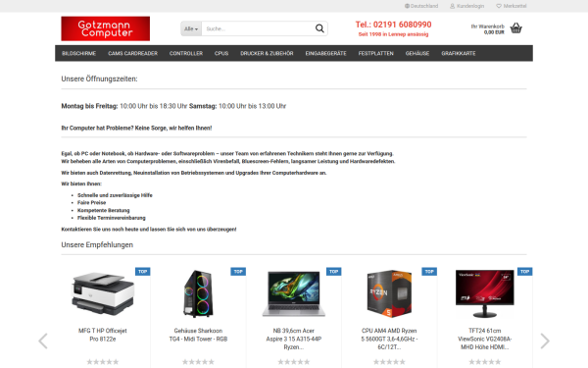588x368 pixels.
Task: Open the GEHÄUSE menu
Action: pos(417,53)
